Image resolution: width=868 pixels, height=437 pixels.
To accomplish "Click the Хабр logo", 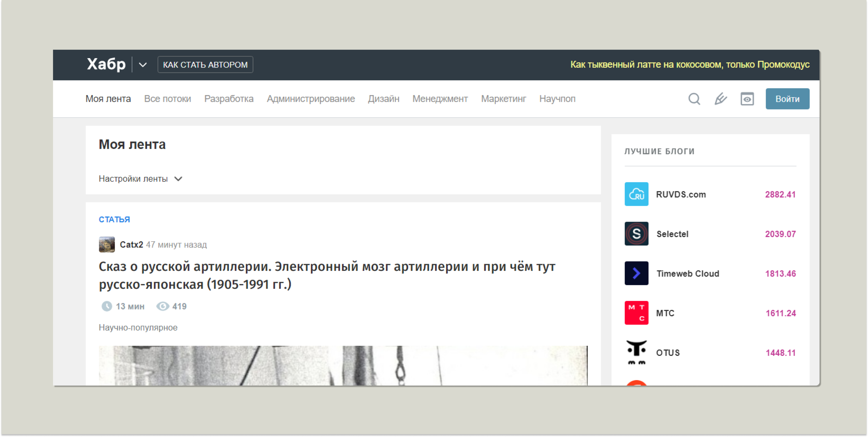I will tap(106, 64).
